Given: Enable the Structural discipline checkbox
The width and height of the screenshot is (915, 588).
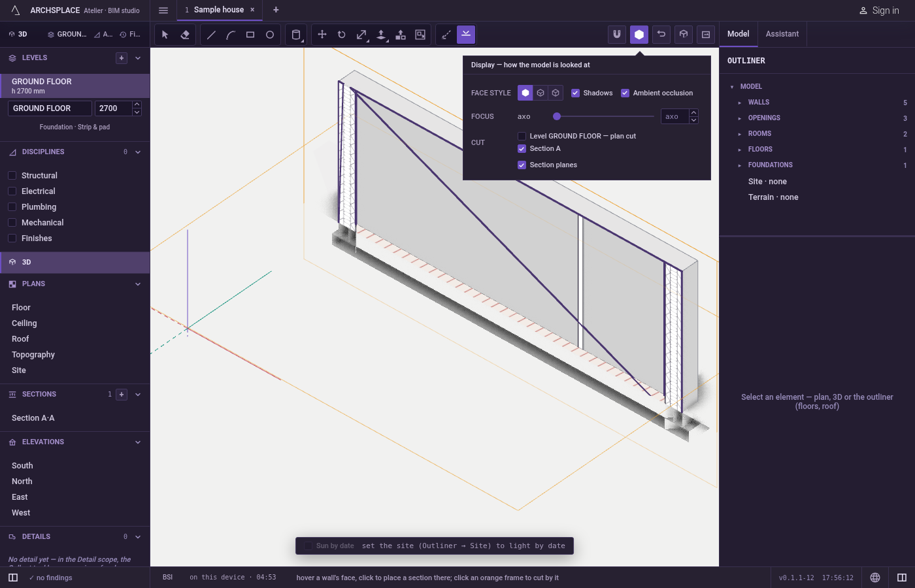Looking at the screenshot, I should point(12,176).
